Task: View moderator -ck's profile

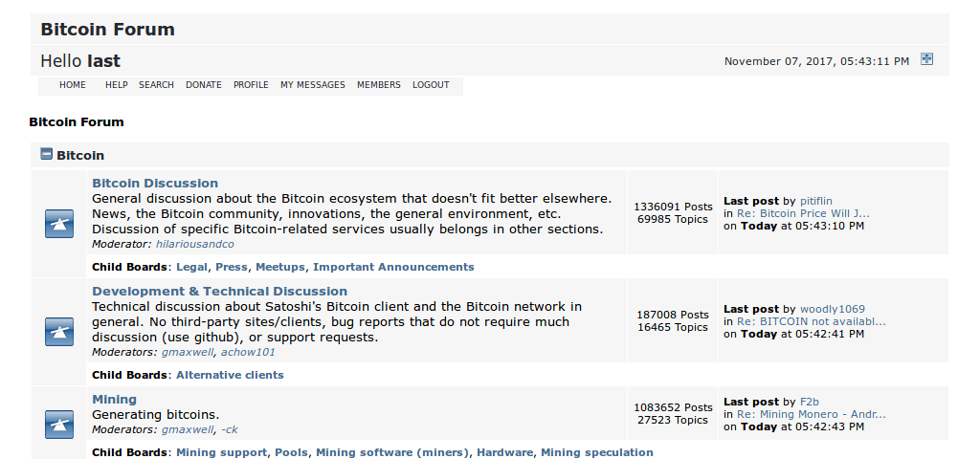Action: [230, 429]
